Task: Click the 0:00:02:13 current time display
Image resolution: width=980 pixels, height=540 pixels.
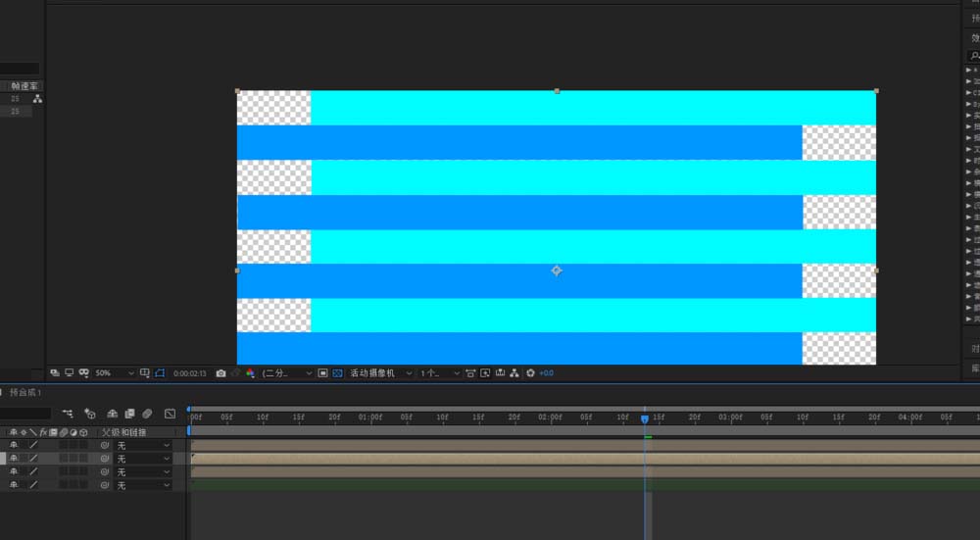Action: (x=190, y=373)
